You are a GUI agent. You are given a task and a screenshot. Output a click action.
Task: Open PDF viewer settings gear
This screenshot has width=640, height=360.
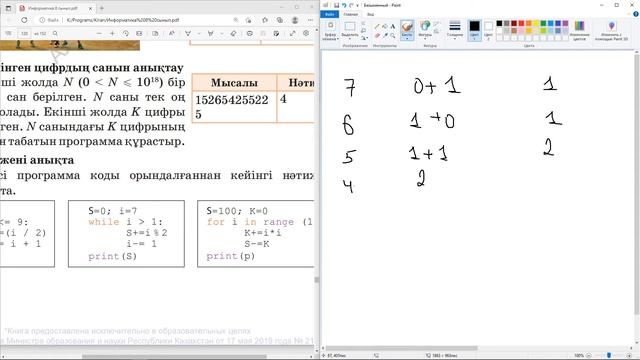(x=306, y=33)
